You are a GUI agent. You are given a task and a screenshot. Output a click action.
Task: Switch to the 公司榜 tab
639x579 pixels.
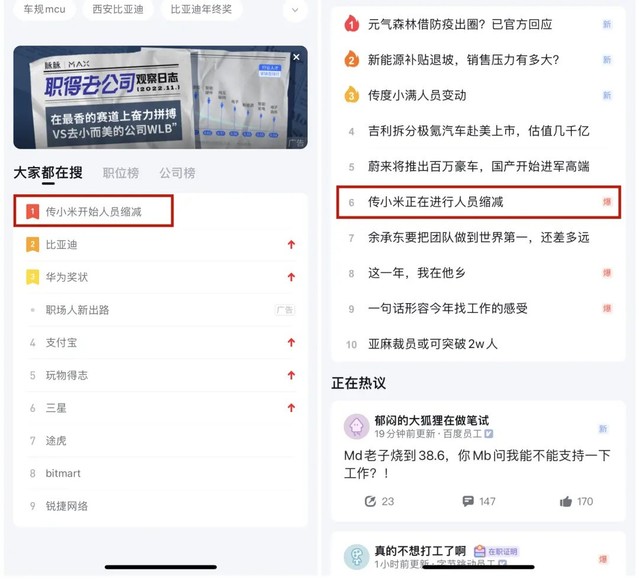pyautogui.click(x=177, y=173)
